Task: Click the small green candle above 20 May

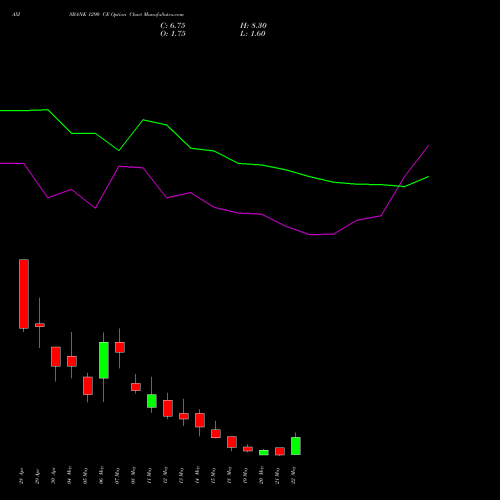Action: [264, 453]
